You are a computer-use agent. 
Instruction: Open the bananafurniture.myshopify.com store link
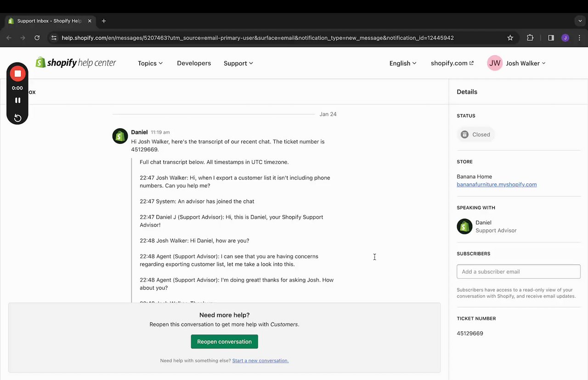click(497, 184)
